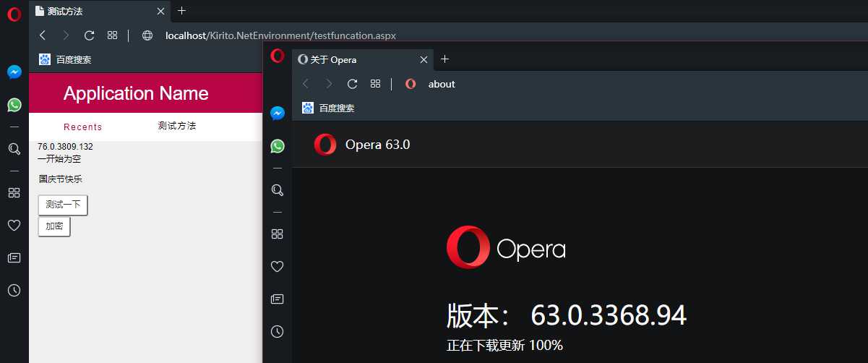Open Messenger in back window sidebar
The image size is (868, 363).
click(14, 72)
